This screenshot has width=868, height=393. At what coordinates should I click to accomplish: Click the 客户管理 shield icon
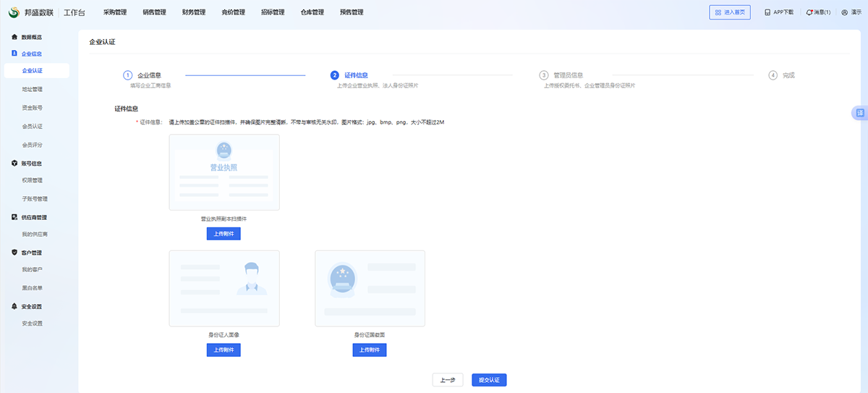coord(14,253)
